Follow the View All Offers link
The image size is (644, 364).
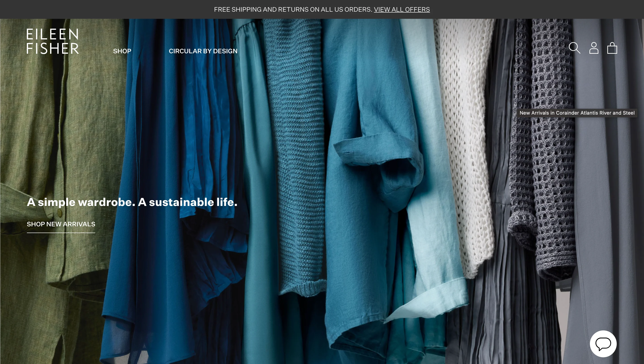[x=402, y=9]
